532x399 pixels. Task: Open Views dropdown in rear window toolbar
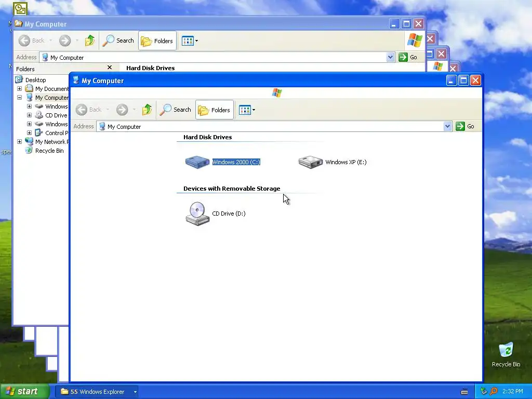[190, 41]
